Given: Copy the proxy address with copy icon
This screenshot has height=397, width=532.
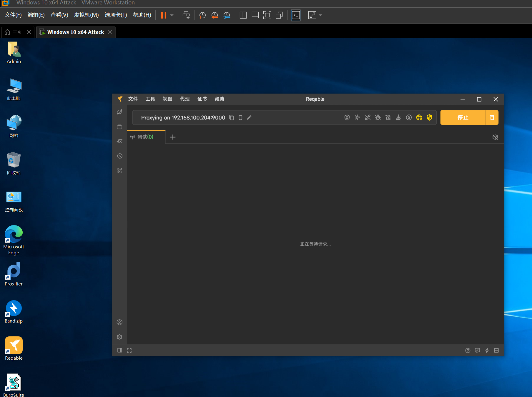Looking at the screenshot, I should click(x=232, y=118).
